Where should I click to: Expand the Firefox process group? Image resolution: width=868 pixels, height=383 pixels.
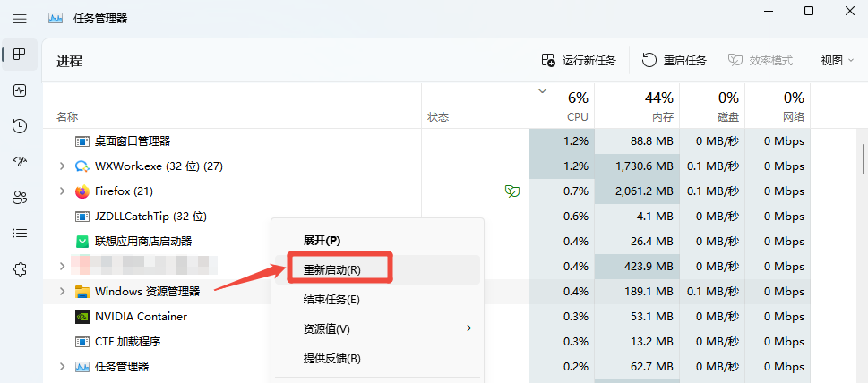pos(62,191)
